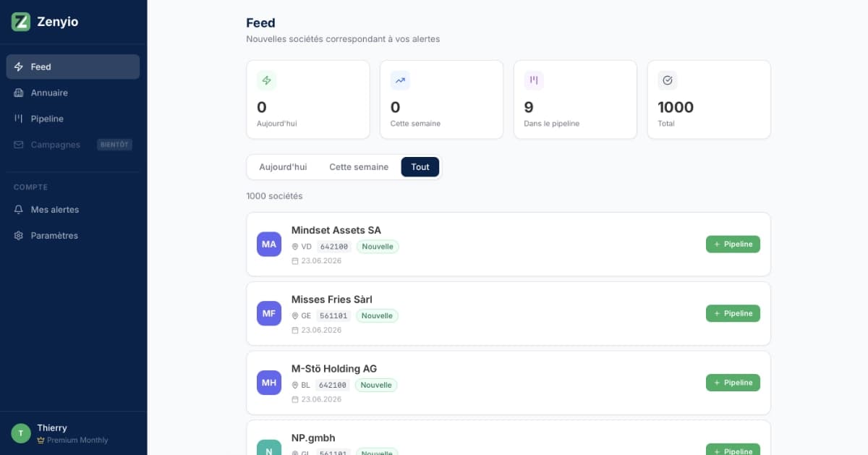Image resolution: width=868 pixels, height=455 pixels.
Task: Click the MF avatar of Misses Fries Sàrl
Action: tap(269, 313)
